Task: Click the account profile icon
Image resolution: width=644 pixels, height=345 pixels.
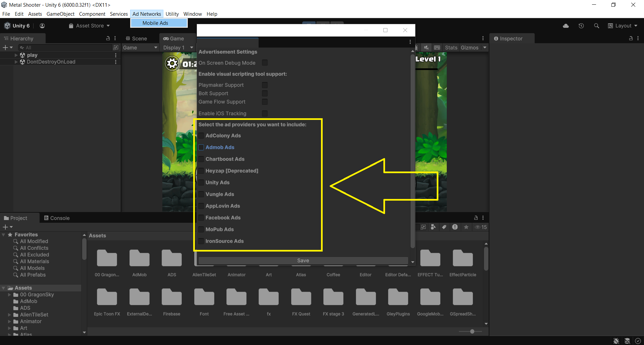Action: click(42, 26)
